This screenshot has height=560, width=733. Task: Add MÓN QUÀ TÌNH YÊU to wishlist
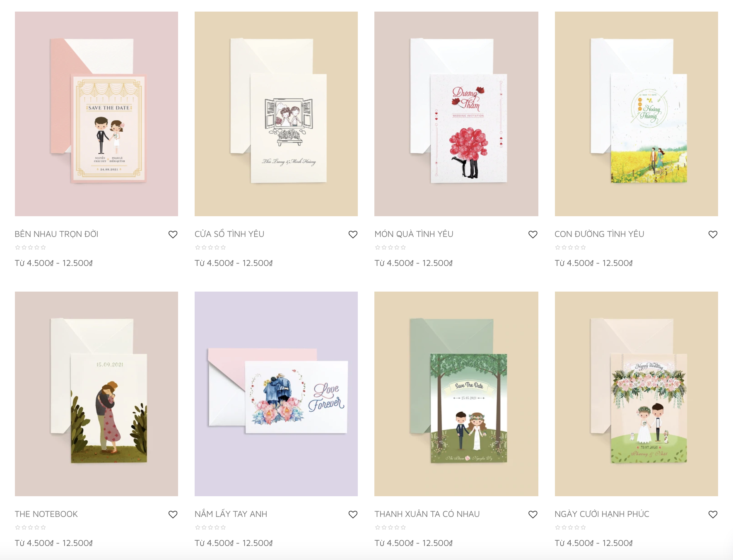coord(533,234)
